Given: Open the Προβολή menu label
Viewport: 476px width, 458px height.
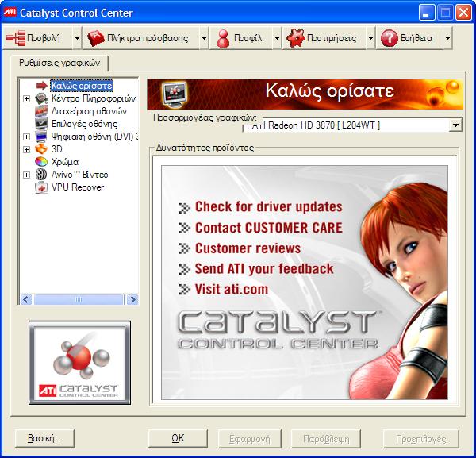Looking at the screenshot, I should click(44, 38).
